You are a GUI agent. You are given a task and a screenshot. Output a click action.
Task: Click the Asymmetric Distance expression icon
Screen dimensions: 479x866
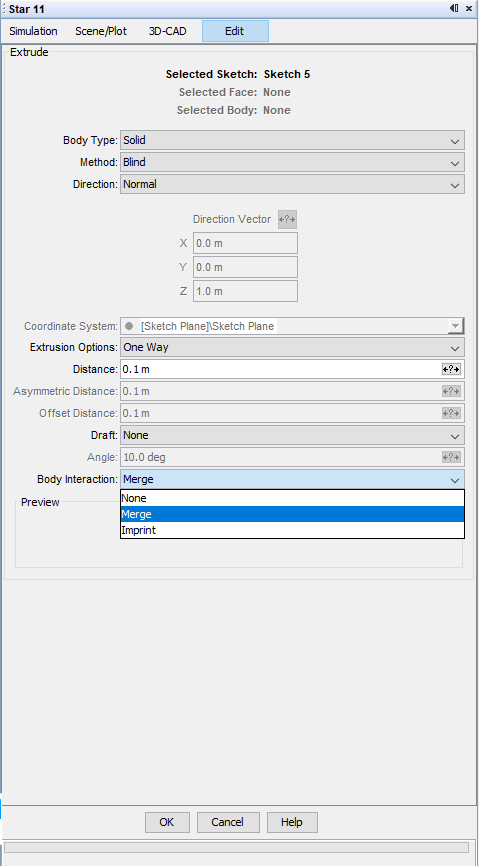(451, 391)
